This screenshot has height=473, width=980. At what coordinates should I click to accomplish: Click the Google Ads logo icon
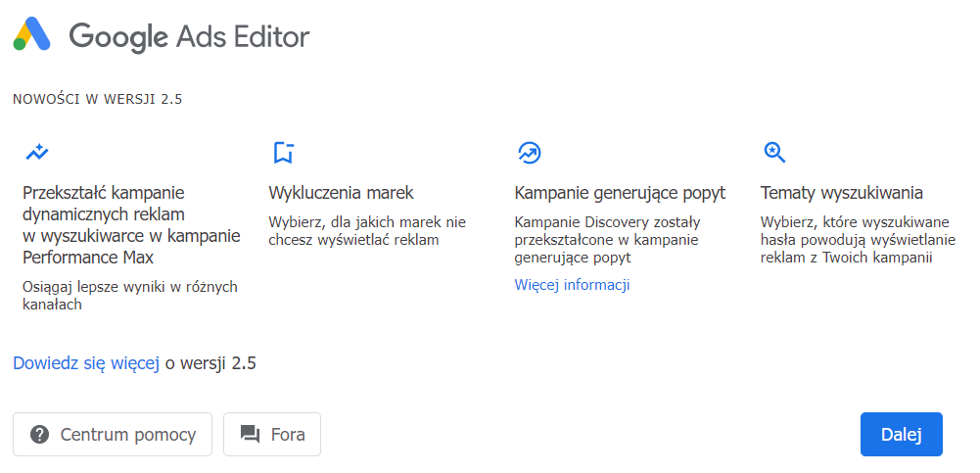[32, 34]
